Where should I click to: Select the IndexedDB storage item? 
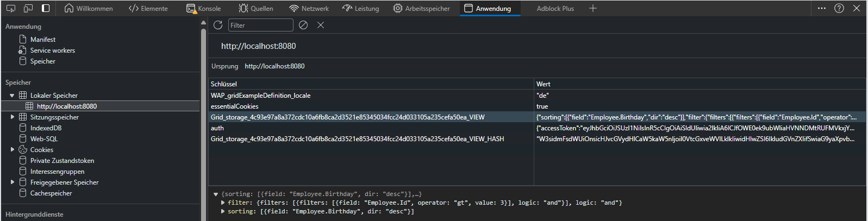(46, 128)
